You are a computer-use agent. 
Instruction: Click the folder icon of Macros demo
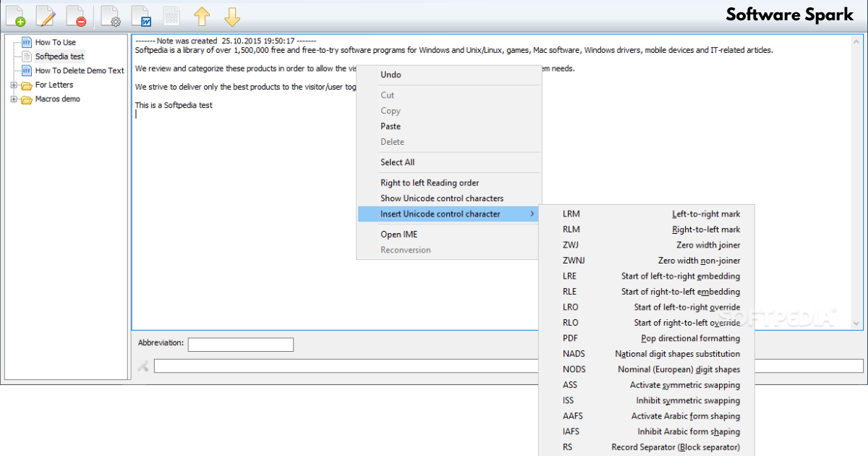coord(27,99)
